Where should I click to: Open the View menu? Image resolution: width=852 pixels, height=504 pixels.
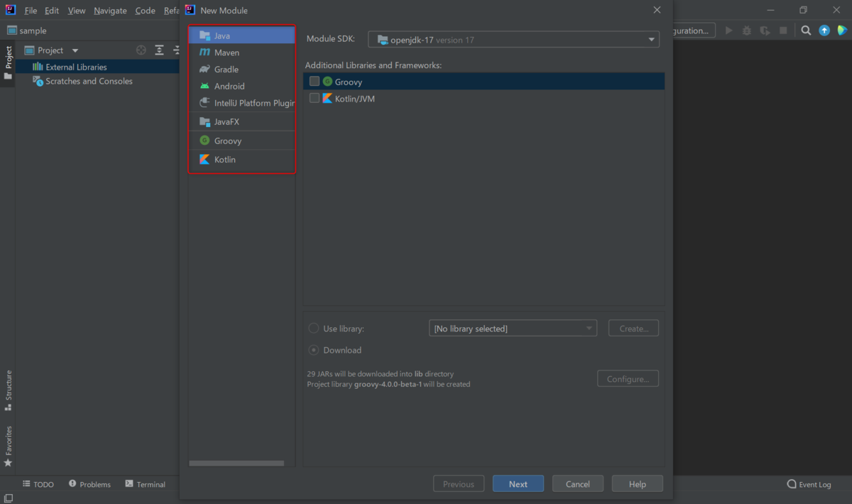[x=77, y=11]
